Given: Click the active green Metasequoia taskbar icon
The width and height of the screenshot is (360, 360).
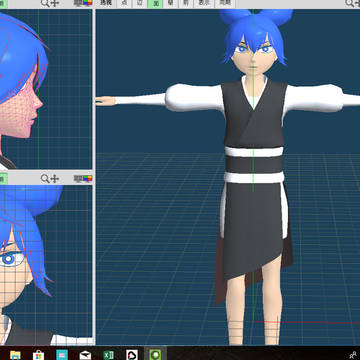Looking at the screenshot, I should [155, 355].
